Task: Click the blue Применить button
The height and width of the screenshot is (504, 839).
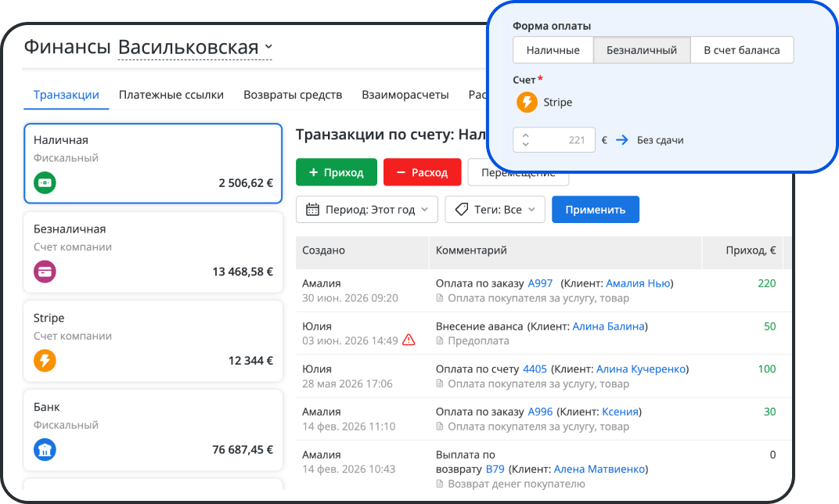Action: coord(596,210)
